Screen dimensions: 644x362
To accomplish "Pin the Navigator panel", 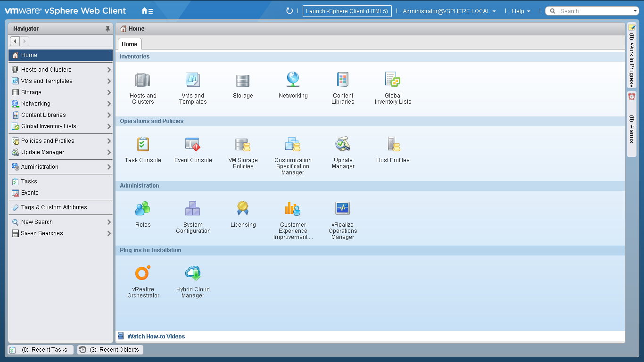I will pyautogui.click(x=107, y=29).
